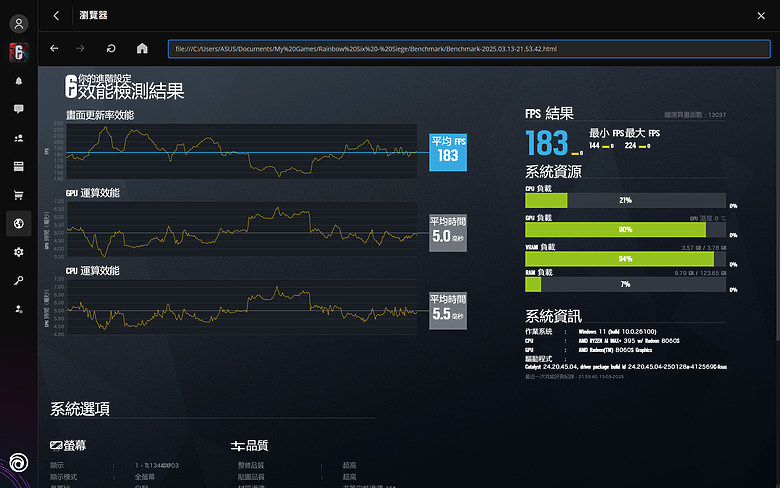780x488 pixels.
Task: Click the 螢幕 section heading
Action: (x=75, y=445)
